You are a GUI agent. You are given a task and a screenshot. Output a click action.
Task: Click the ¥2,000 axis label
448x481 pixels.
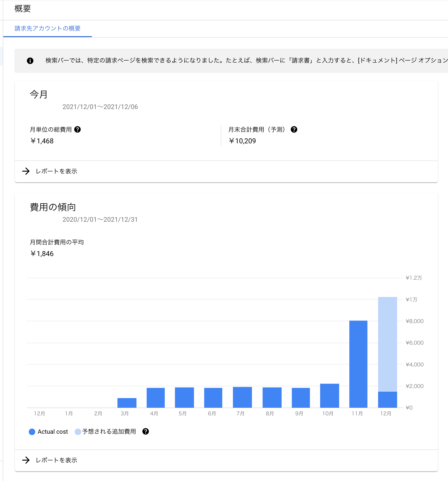click(x=415, y=386)
